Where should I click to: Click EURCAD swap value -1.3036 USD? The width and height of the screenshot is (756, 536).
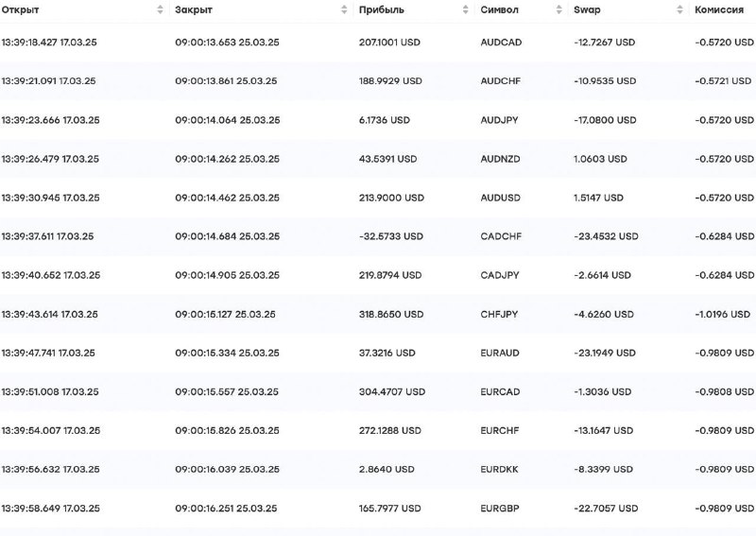click(x=602, y=391)
